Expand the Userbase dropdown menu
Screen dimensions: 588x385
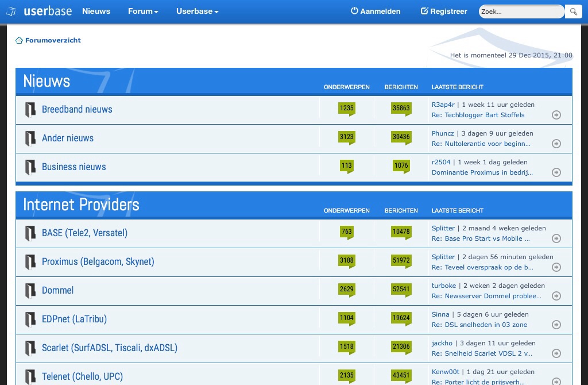point(197,11)
